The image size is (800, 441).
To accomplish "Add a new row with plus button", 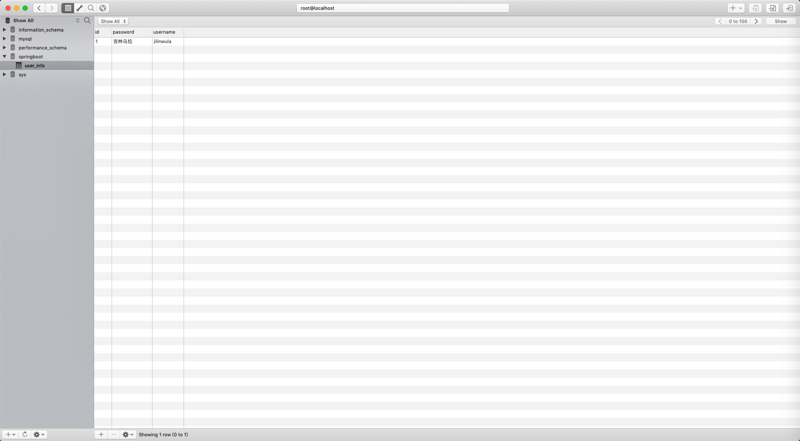I will pyautogui.click(x=101, y=434).
